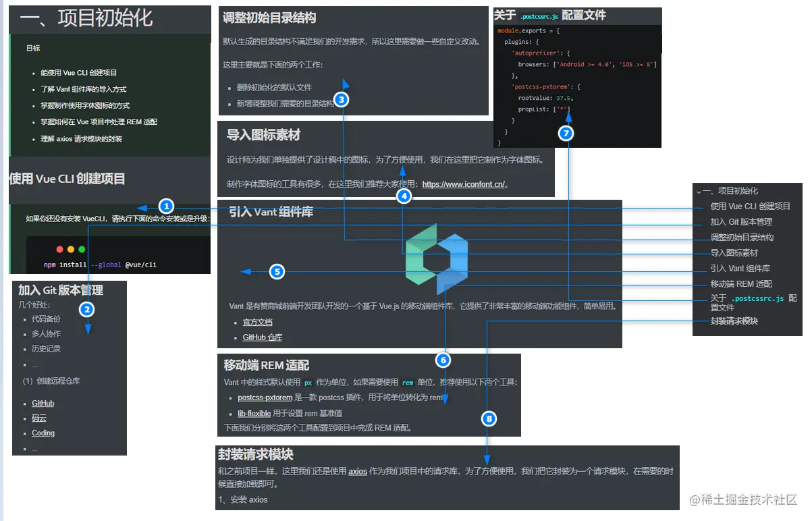Viewport: 812px width, 521px height.
Task: Click the module.exports = { code line
Action: pyautogui.click(x=529, y=31)
